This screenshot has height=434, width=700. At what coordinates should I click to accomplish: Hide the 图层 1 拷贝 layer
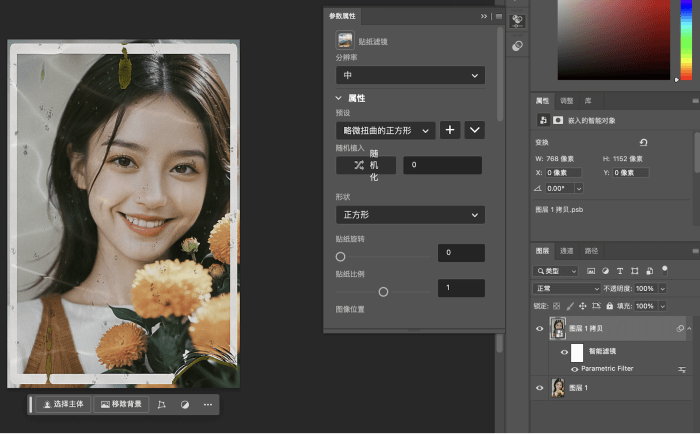[539, 328]
